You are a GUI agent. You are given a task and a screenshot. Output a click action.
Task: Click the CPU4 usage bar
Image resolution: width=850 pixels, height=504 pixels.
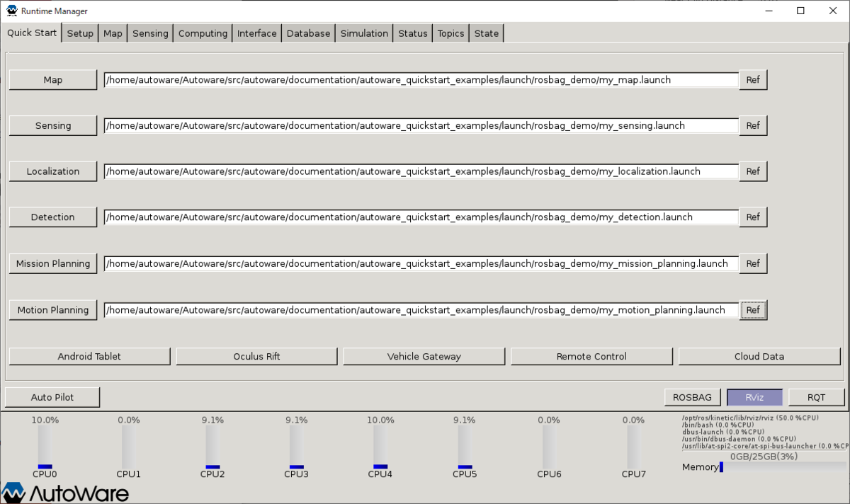(x=380, y=447)
